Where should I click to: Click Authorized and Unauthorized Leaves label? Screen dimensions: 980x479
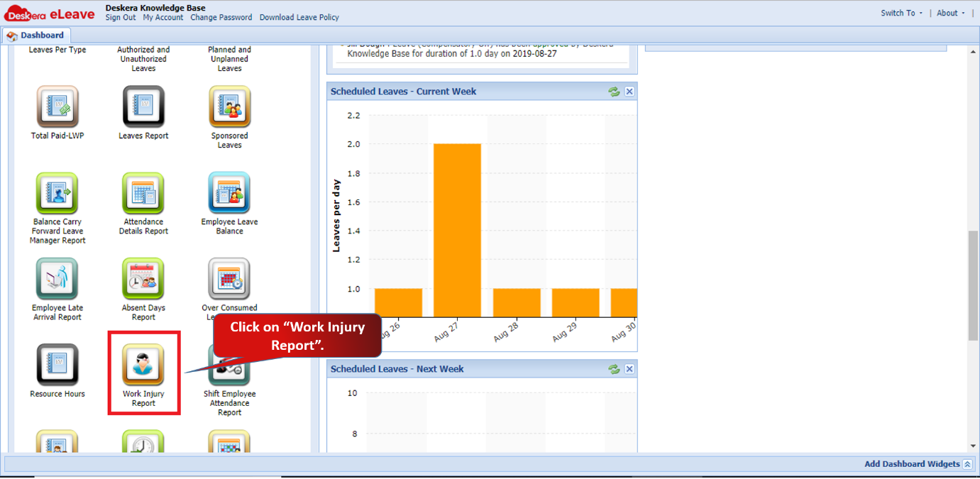tap(143, 59)
